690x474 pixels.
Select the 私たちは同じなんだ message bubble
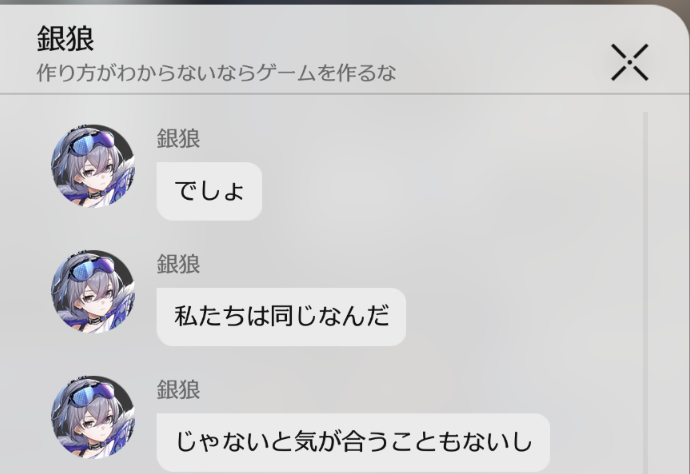click(281, 316)
